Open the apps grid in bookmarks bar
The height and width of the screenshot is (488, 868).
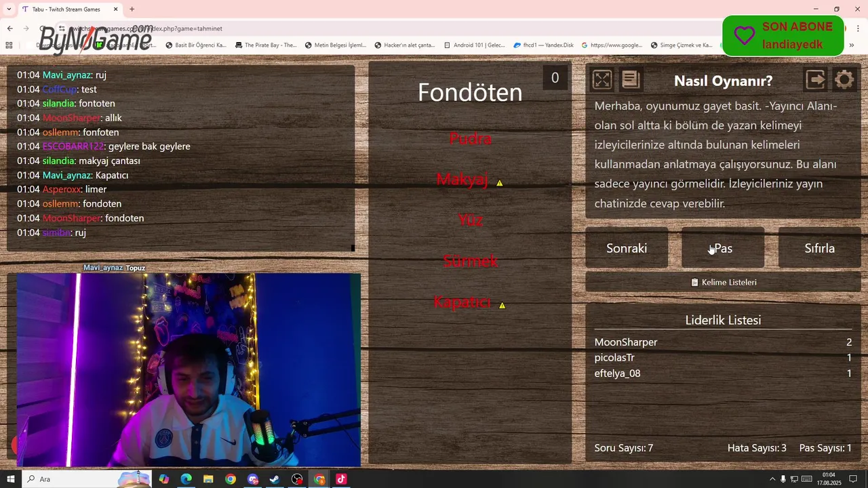point(9,45)
